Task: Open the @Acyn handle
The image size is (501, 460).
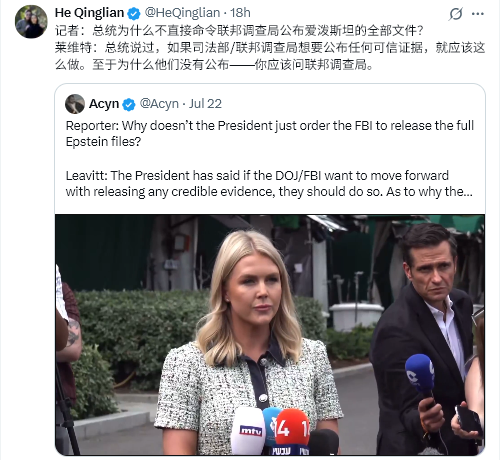Action: click(159, 104)
